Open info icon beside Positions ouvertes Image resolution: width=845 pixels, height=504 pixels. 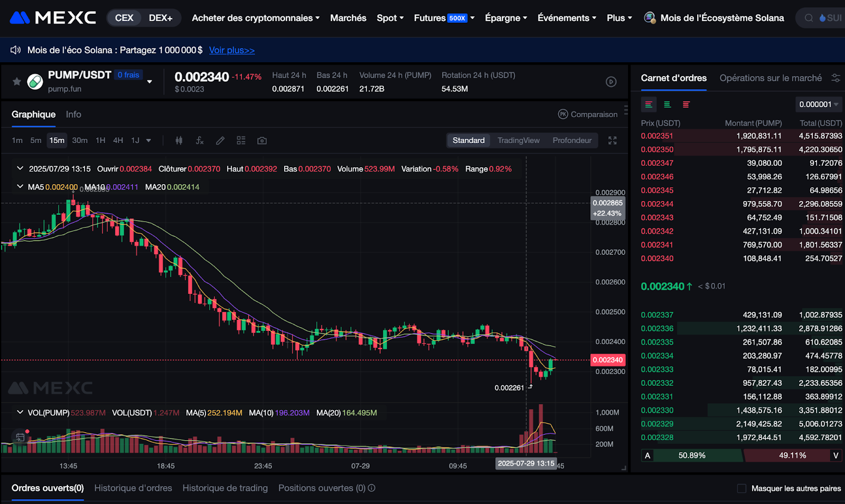pyautogui.click(x=372, y=488)
